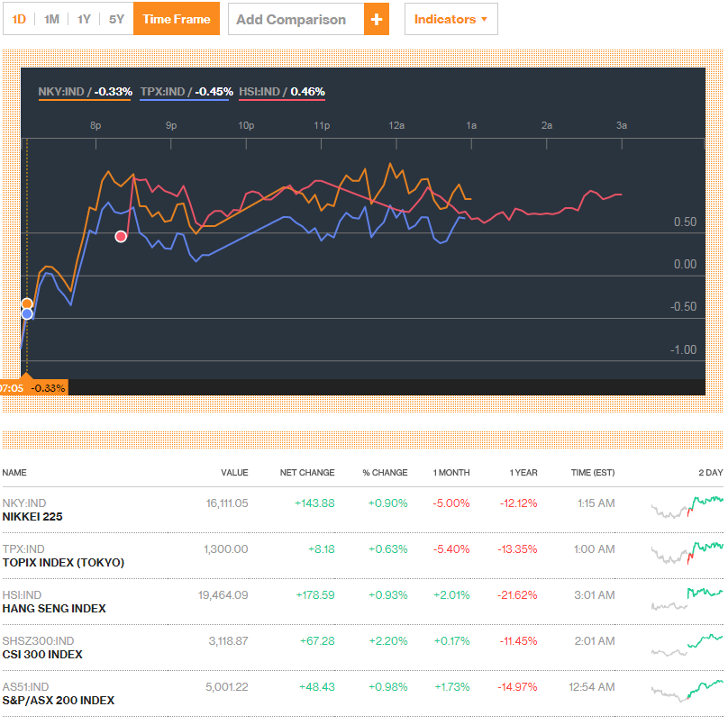This screenshot has width=728, height=725.
Task: Click the CSI 300 2-day sparkline
Action: click(687, 645)
